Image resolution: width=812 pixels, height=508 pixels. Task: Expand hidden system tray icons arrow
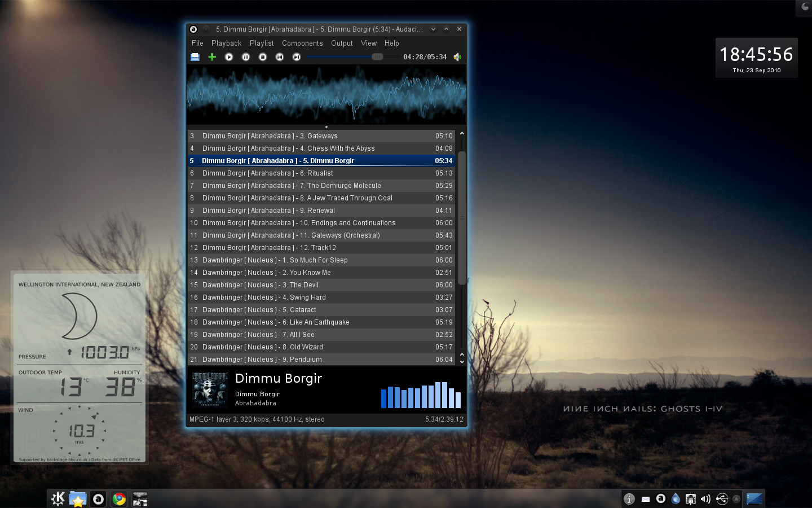point(736,498)
